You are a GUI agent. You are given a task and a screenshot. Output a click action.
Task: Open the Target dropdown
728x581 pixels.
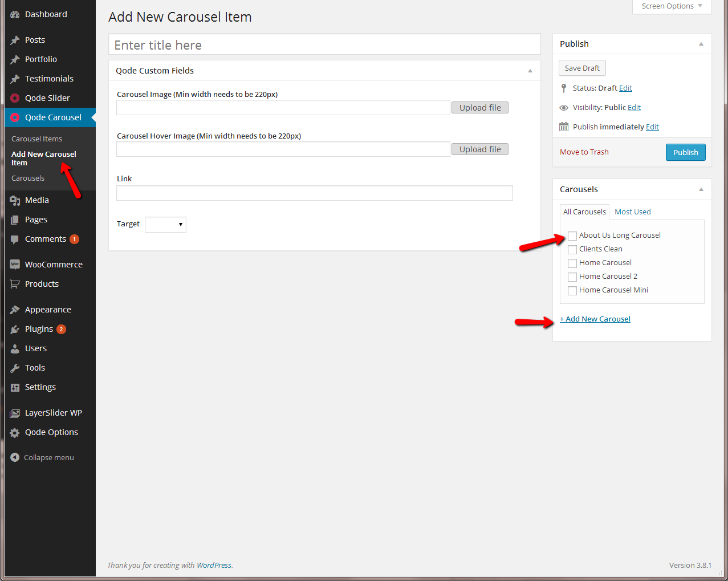(165, 224)
